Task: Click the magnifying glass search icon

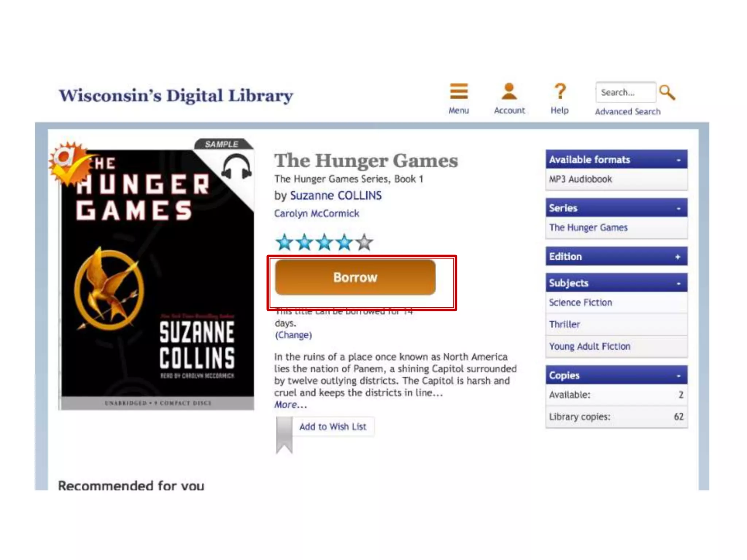Action: coord(667,93)
